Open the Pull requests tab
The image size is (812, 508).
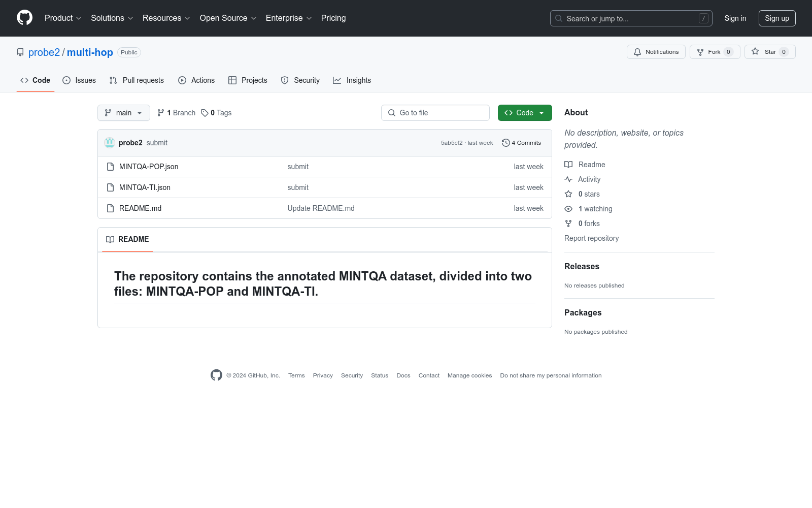point(137,80)
